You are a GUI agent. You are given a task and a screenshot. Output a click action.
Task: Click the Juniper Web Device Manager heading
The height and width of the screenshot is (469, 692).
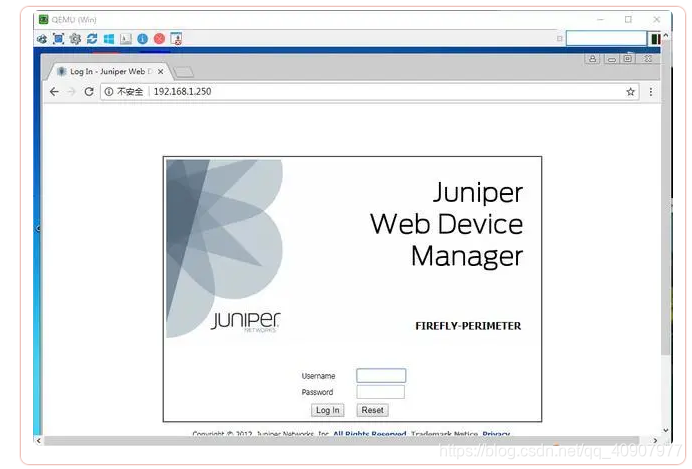(447, 224)
